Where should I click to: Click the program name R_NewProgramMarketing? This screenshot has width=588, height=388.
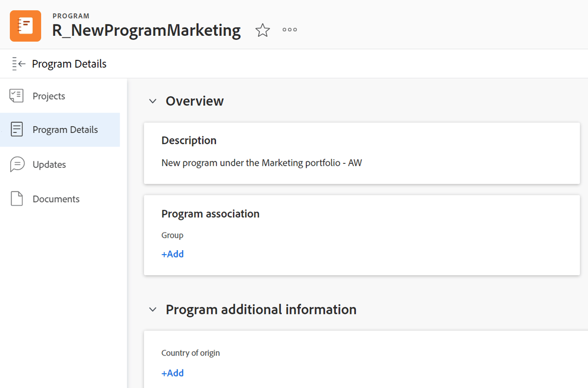tap(146, 30)
